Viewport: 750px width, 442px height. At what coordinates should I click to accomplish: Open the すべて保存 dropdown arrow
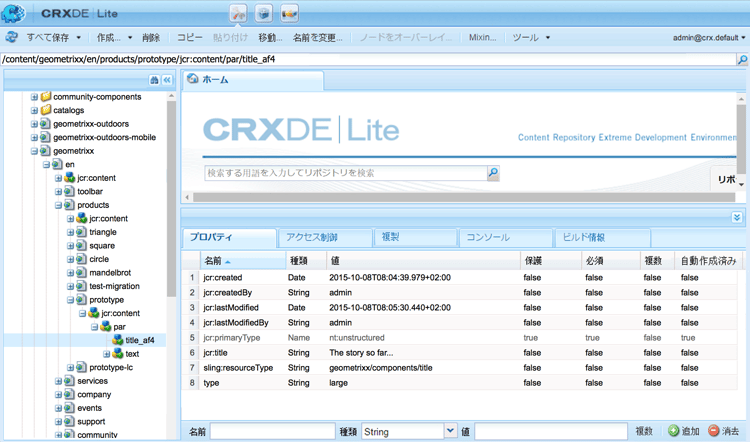(78, 37)
